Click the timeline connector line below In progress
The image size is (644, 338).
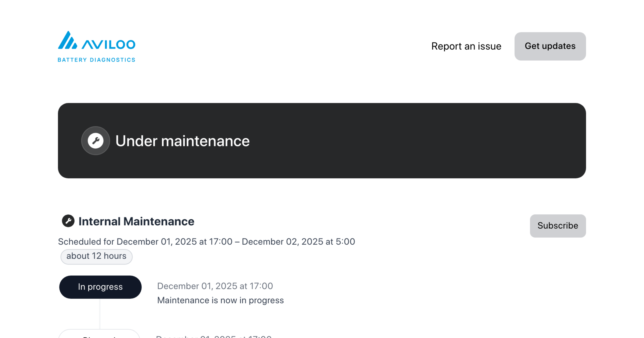pos(100,313)
